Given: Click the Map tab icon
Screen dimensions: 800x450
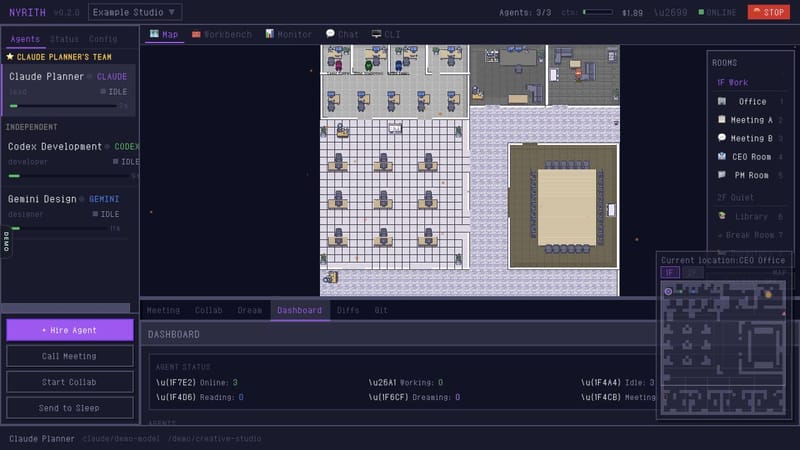Looking at the screenshot, I should tap(154, 34).
